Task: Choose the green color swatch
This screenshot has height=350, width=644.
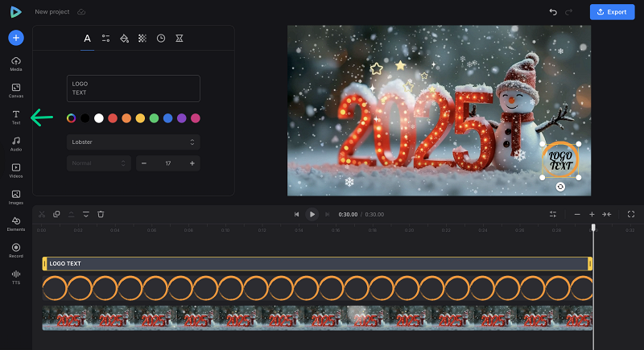Action: tap(154, 118)
